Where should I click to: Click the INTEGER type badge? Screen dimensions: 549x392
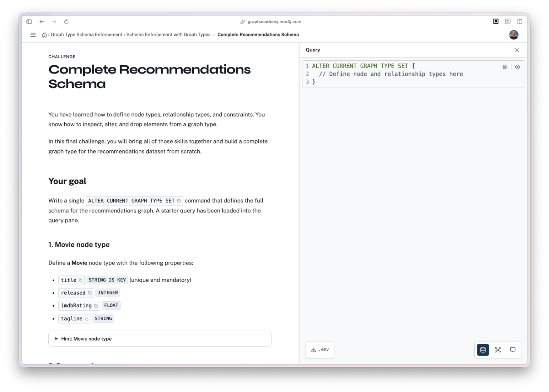[108, 293]
